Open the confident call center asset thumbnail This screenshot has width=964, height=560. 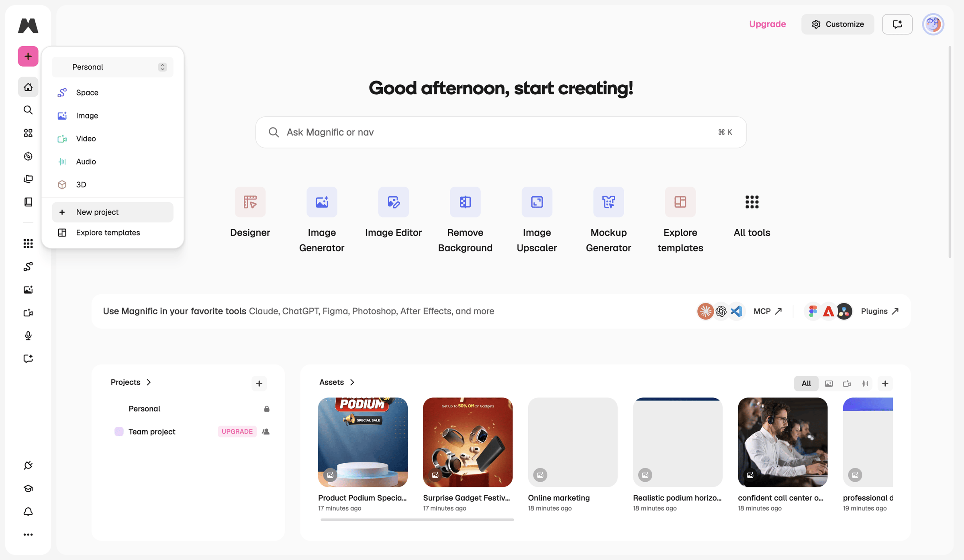click(782, 442)
